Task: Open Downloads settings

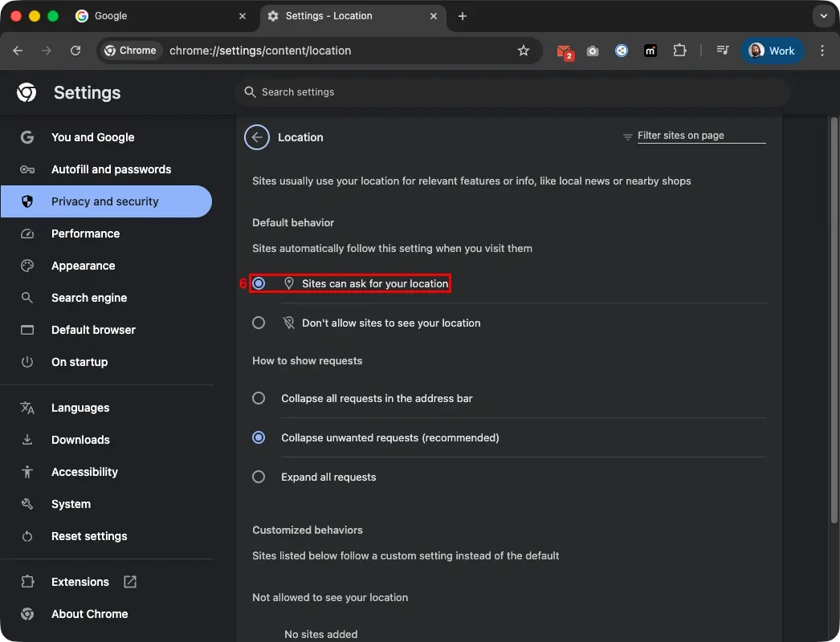Action: coord(107,440)
